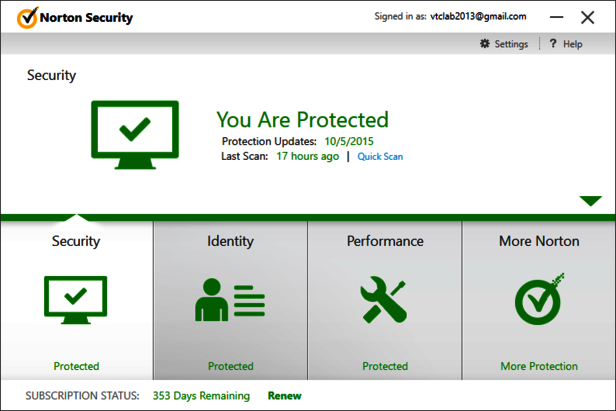Click the 353 Days Remaining status
The image size is (616, 411).
coord(200,395)
